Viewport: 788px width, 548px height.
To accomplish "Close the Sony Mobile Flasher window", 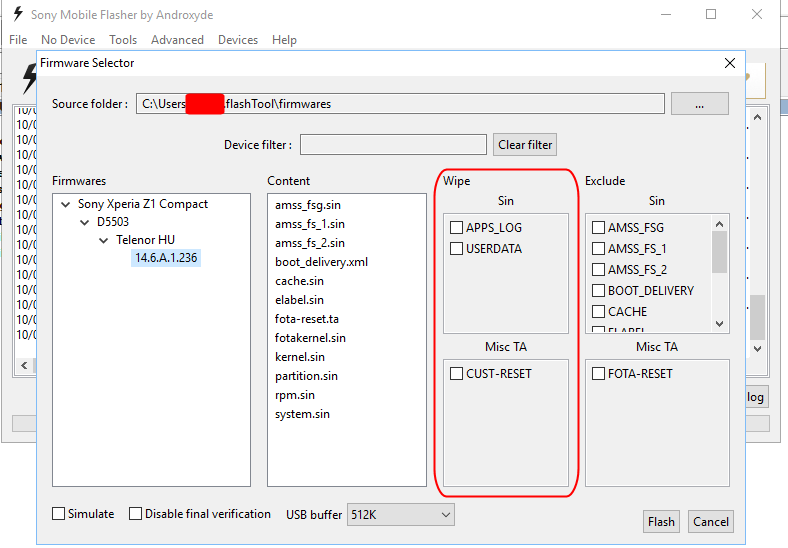I will click(x=757, y=14).
